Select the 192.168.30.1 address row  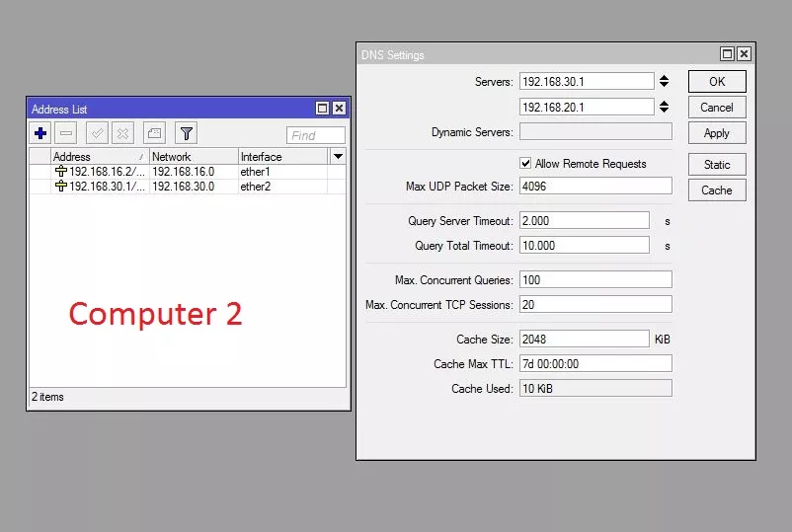188,187
